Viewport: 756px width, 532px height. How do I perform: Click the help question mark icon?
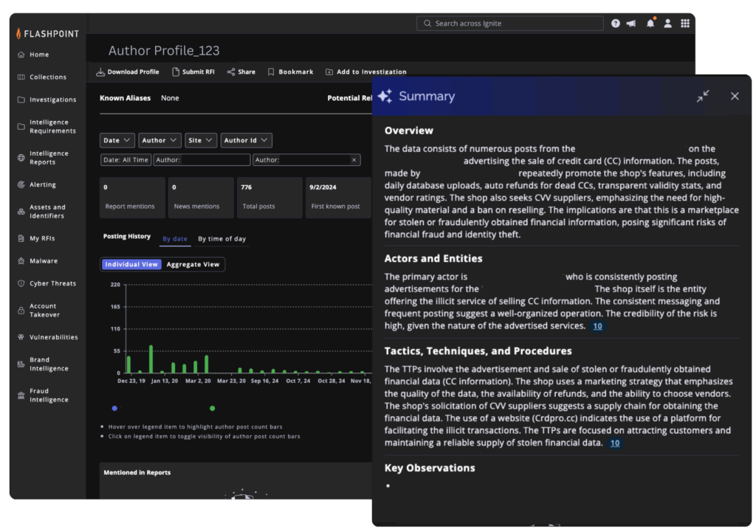click(x=616, y=24)
